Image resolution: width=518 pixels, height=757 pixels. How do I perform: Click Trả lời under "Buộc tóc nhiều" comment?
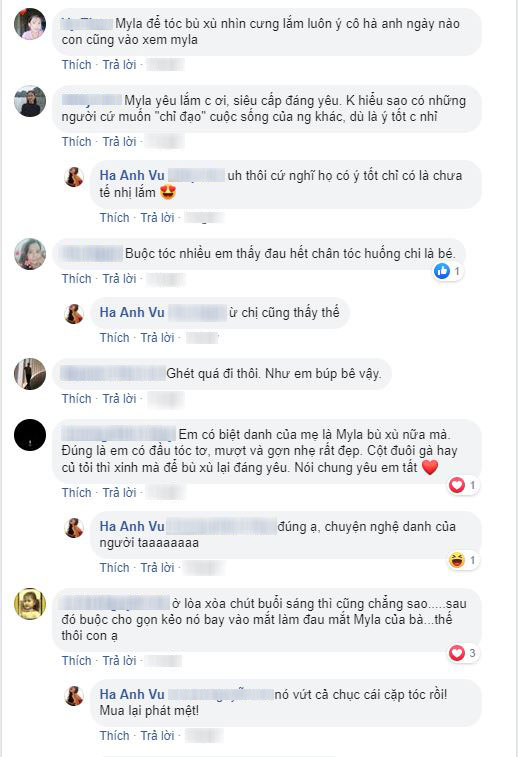pyautogui.click(x=119, y=279)
